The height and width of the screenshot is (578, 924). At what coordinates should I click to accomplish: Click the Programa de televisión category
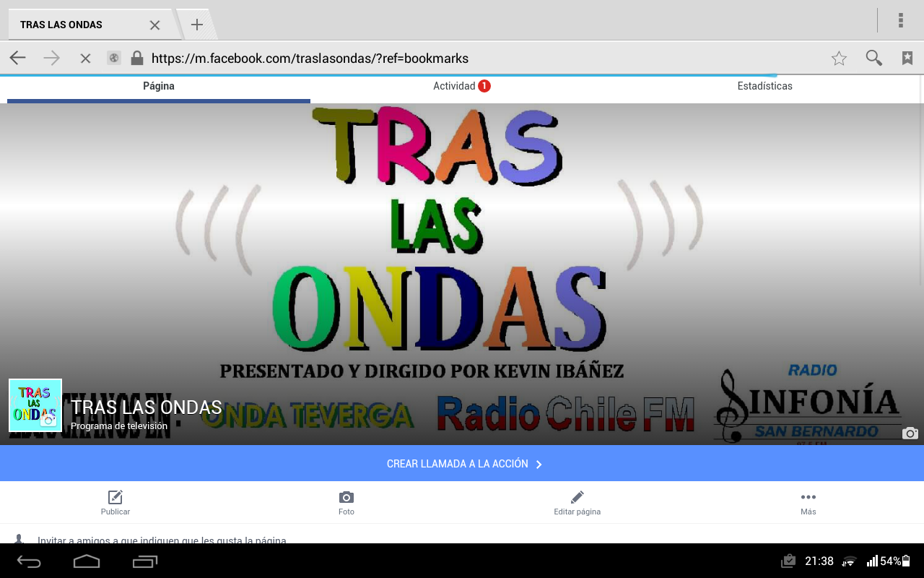[x=119, y=426]
